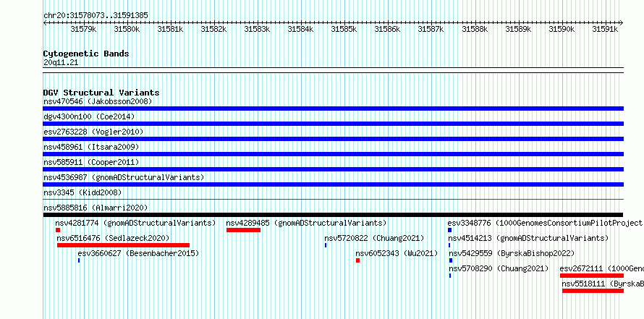Select the blue bar under esv2763228

333,139
